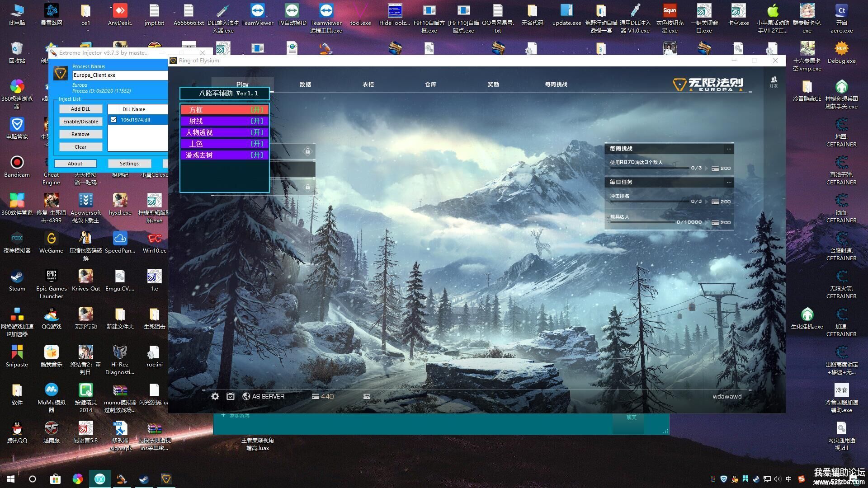868x488 pixels.
Task: Open the MuMu模拟器 desktop icon
Action: point(51,398)
